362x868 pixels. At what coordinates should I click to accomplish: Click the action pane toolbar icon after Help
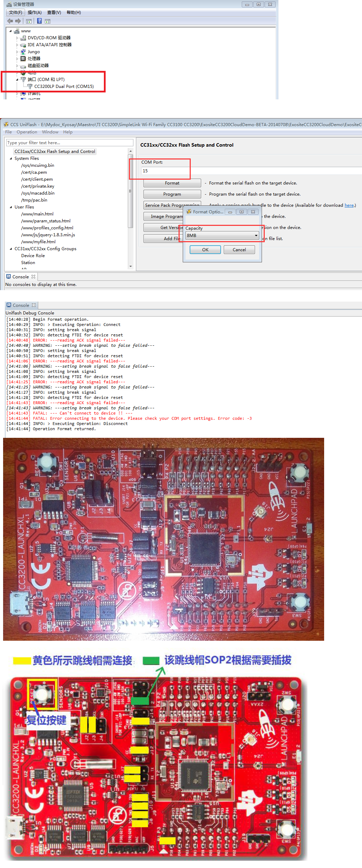(48, 21)
